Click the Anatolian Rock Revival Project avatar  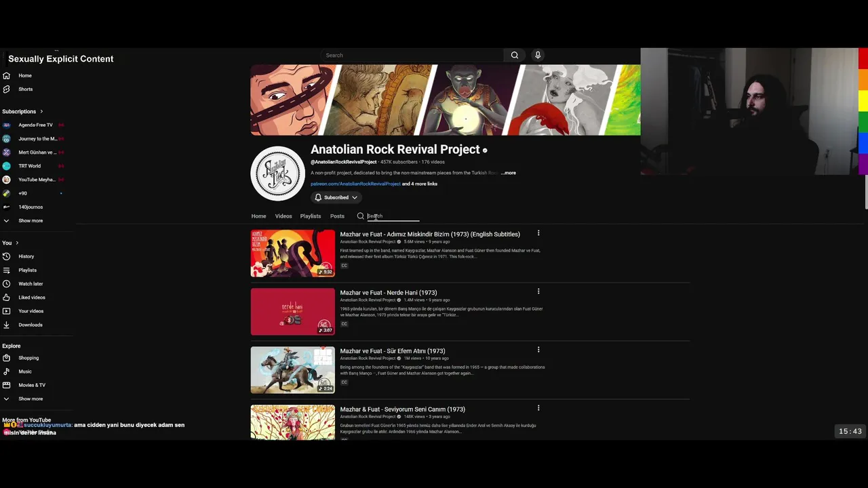[x=278, y=174]
